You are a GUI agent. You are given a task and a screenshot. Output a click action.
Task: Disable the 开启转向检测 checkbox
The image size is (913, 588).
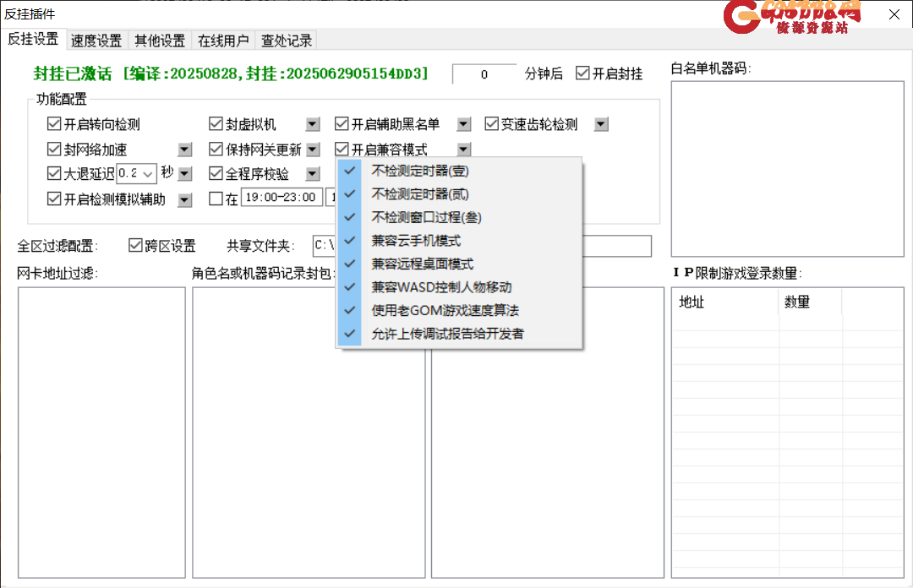[55, 125]
